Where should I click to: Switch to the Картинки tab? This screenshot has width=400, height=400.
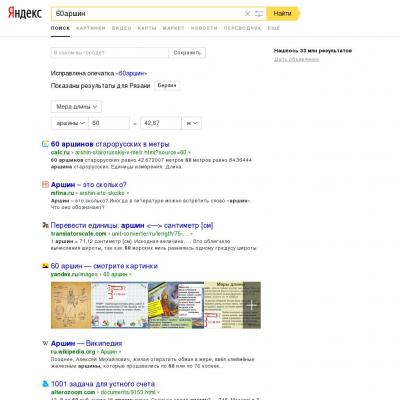coord(91,28)
